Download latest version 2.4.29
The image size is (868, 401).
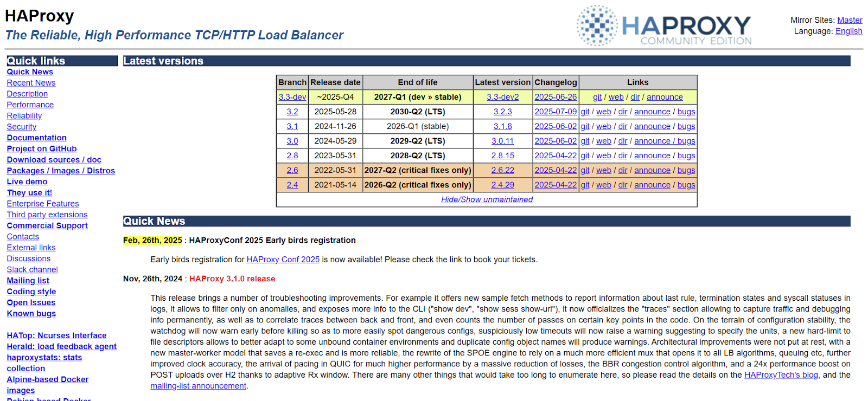point(502,185)
